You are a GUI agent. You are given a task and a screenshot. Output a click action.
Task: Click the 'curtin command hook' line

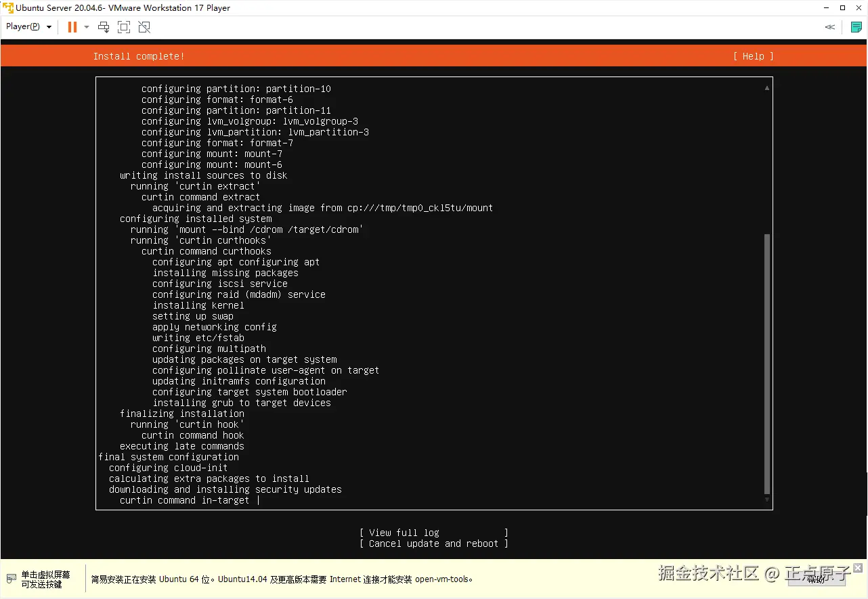tap(193, 435)
